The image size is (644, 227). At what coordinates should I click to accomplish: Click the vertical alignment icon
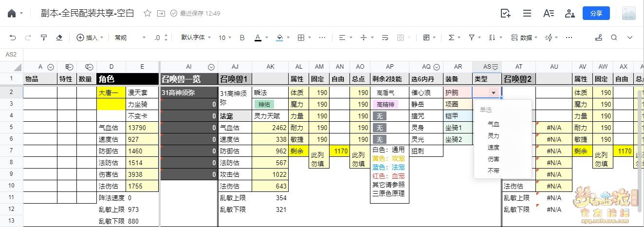363,38
